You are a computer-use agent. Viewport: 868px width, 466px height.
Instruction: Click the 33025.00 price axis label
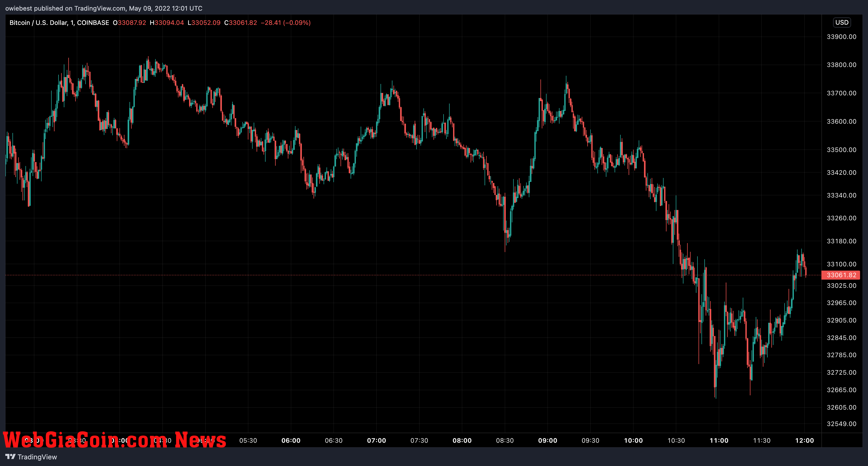pos(841,286)
